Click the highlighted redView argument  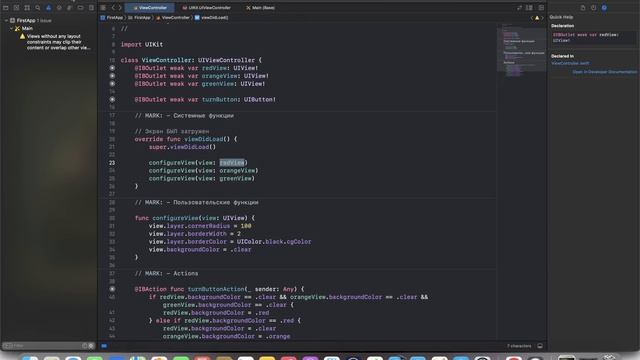pyautogui.click(x=232, y=163)
